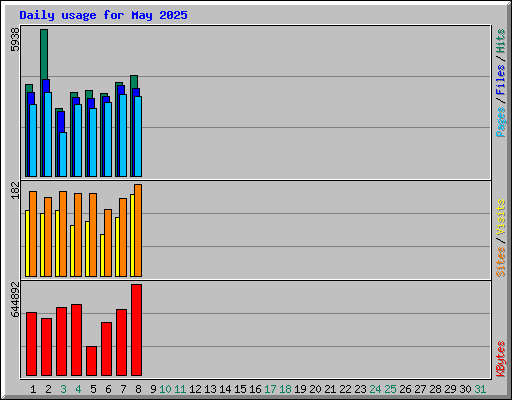The height and width of the screenshot is (400, 512).
Task: Click the 182 axis value
Action: click(x=15, y=190)
